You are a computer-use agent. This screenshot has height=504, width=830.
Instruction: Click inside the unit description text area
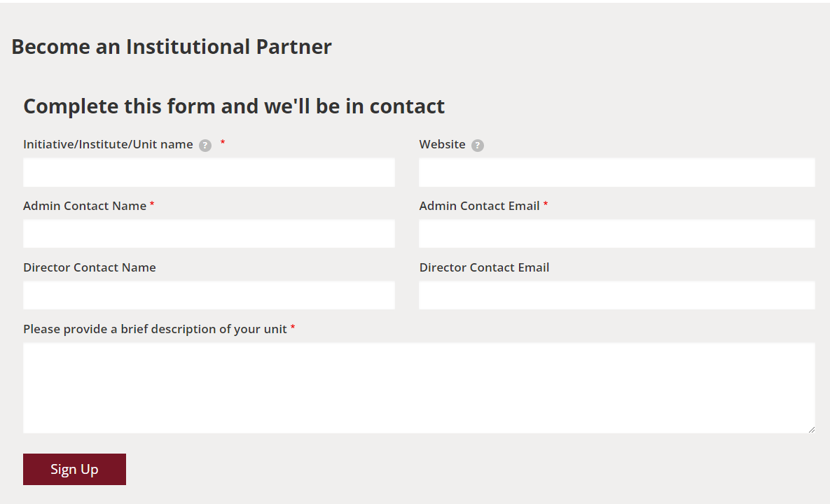pos(419,388)
